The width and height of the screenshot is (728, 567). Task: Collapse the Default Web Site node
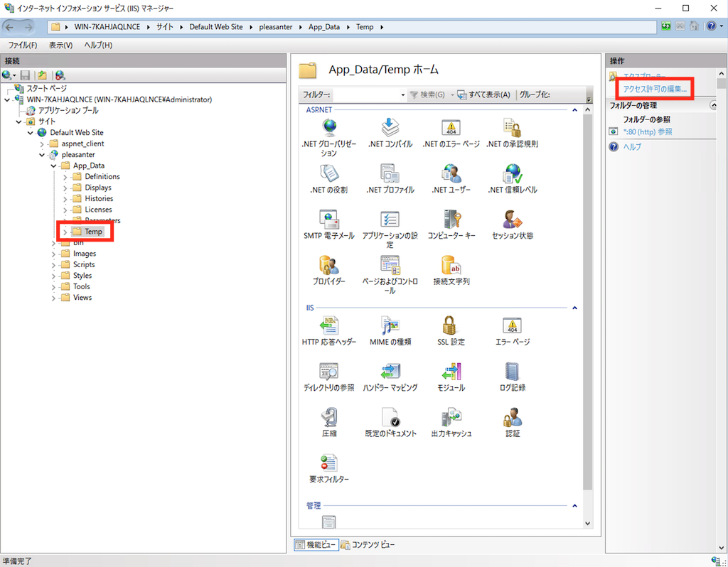coord(30,133)
